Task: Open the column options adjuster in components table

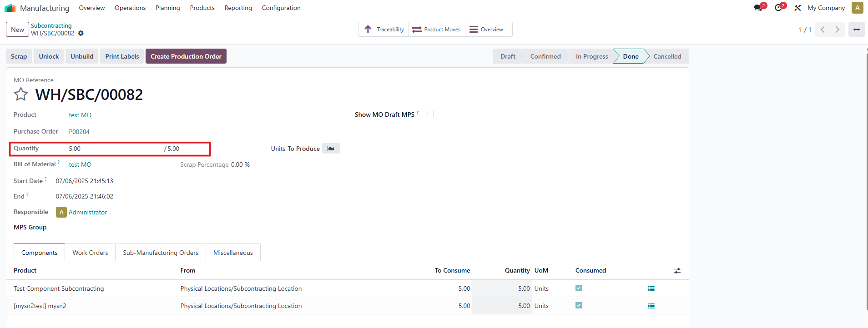Action: click(677, 271)
